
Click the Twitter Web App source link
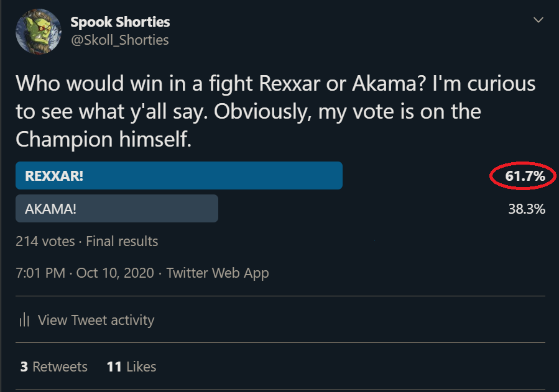coord(218,273)
